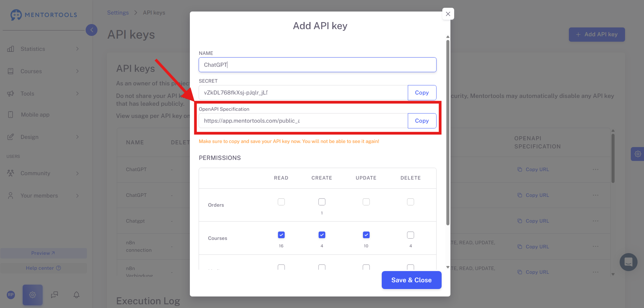Image resolution: width=644 pixels, height=308 pixels.
Task: Click the settings gear icon in bottom bar
Action: click(32, 295)
